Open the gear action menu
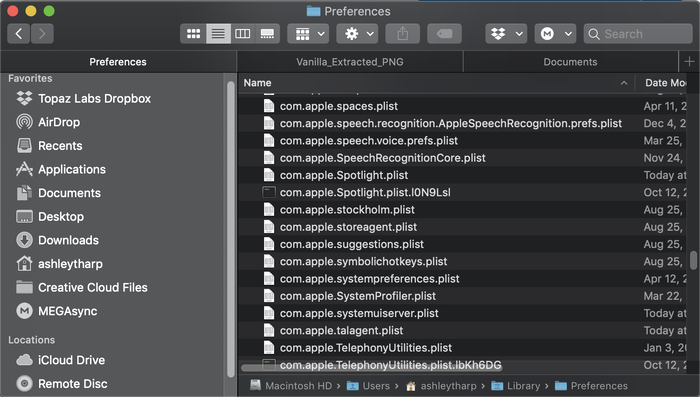700x397 pixels. pyautogui.click(x=358, y=33)
